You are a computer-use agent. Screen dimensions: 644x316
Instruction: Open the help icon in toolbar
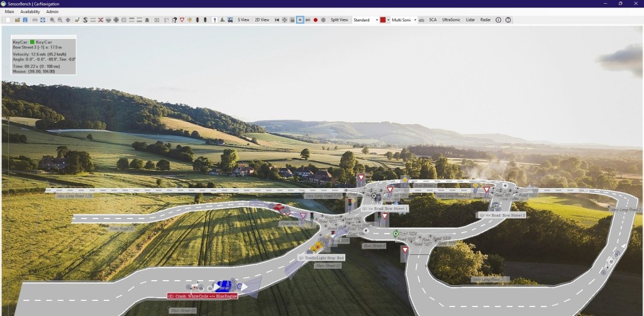[508, 20]
